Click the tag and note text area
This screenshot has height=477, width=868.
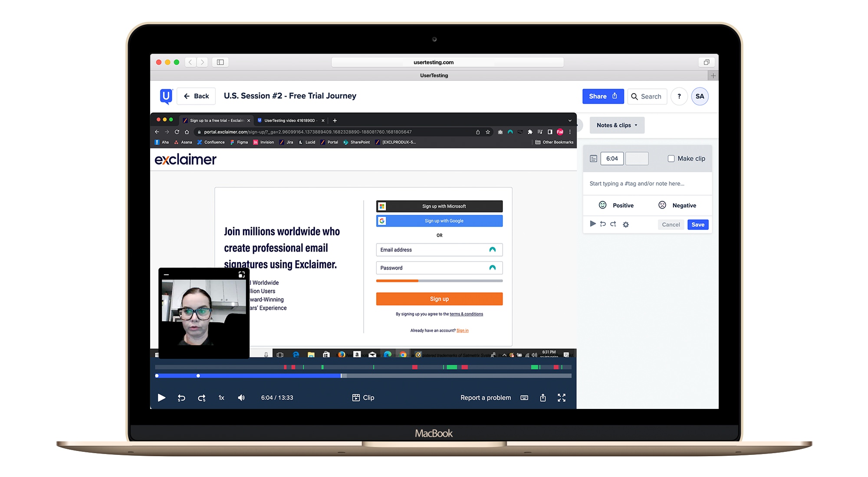coord(647,184)
